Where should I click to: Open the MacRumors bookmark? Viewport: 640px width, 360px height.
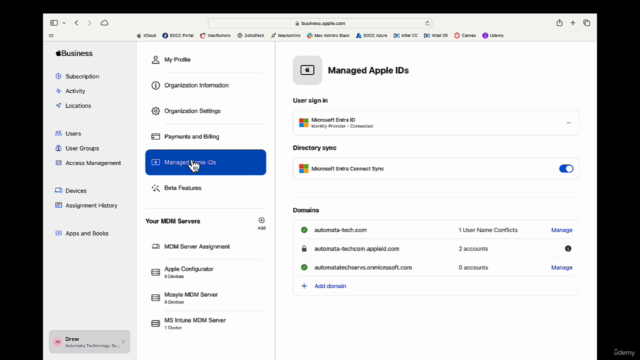[216, 36]
